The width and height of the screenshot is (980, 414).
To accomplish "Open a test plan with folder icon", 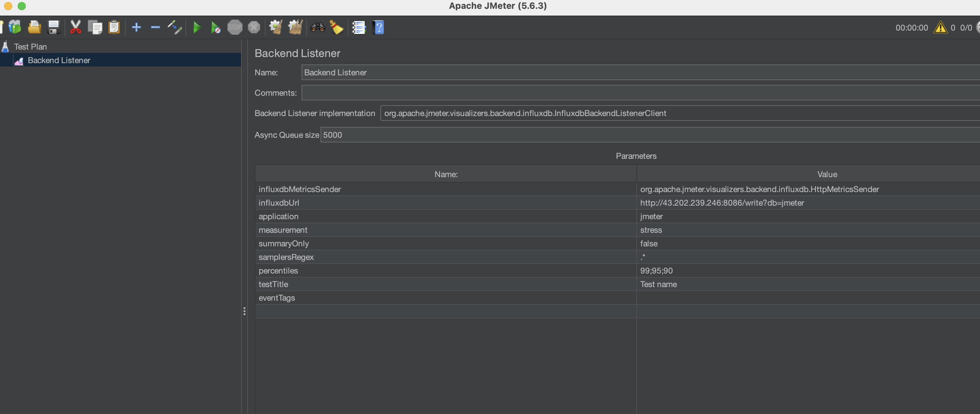I will click(34, 27).
